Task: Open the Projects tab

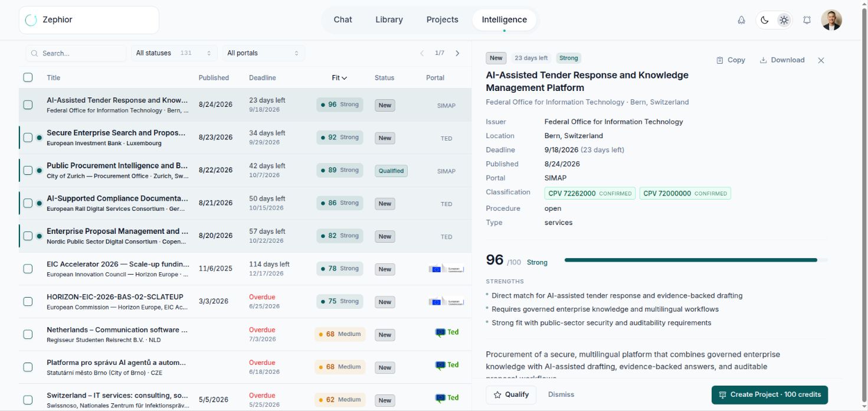Action: click(443, 19)
